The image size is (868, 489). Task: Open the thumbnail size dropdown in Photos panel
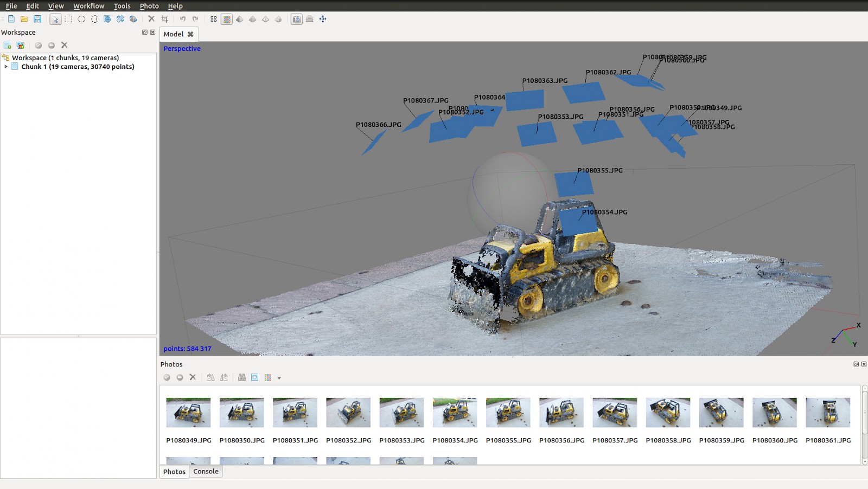tap(279, 378)
